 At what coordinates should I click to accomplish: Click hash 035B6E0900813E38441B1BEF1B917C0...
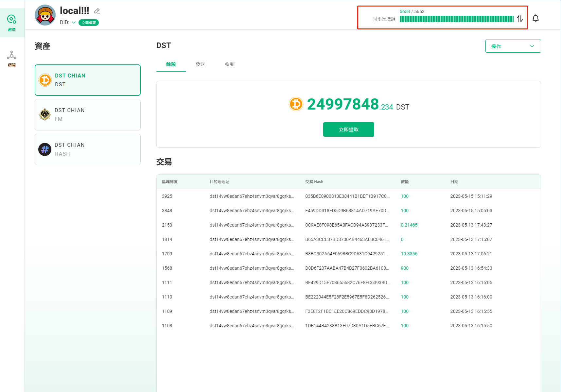coord(347,196)
